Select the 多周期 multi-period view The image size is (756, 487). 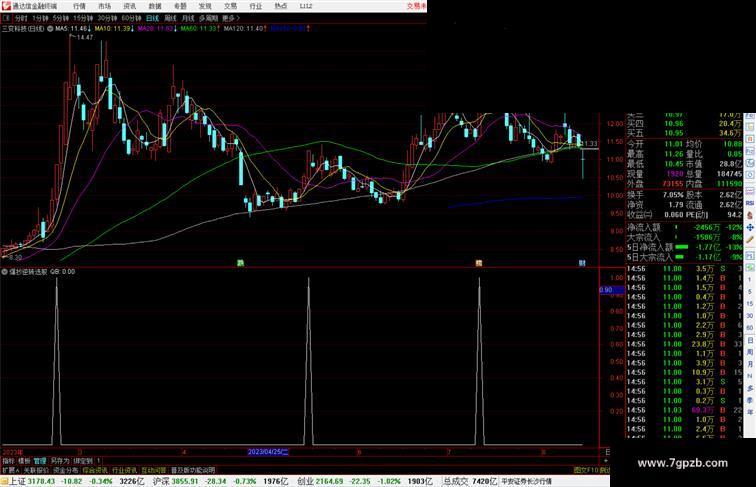click(208, 18)
